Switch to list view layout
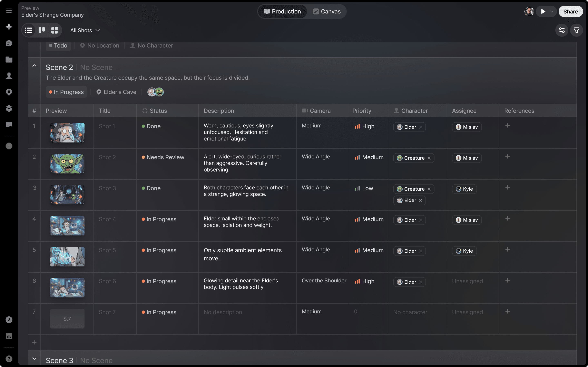Image resolution: width=588 pixels, height=367 pixels. tap(28, 30)
